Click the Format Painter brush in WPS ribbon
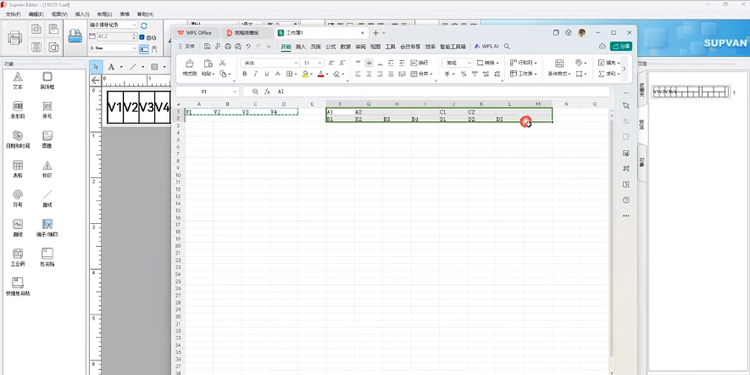750x375 pixels. (x=189, y=67)
